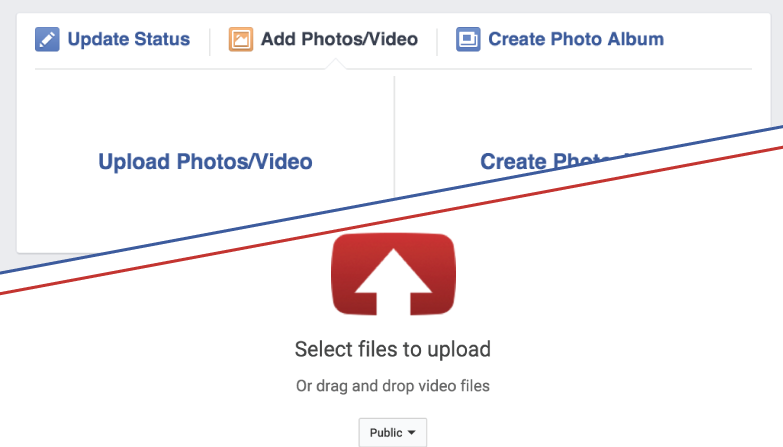Screen dimensions: 783x447
Task: Choose the large Upload Photos/Video link
Action: tap(205, 161)
